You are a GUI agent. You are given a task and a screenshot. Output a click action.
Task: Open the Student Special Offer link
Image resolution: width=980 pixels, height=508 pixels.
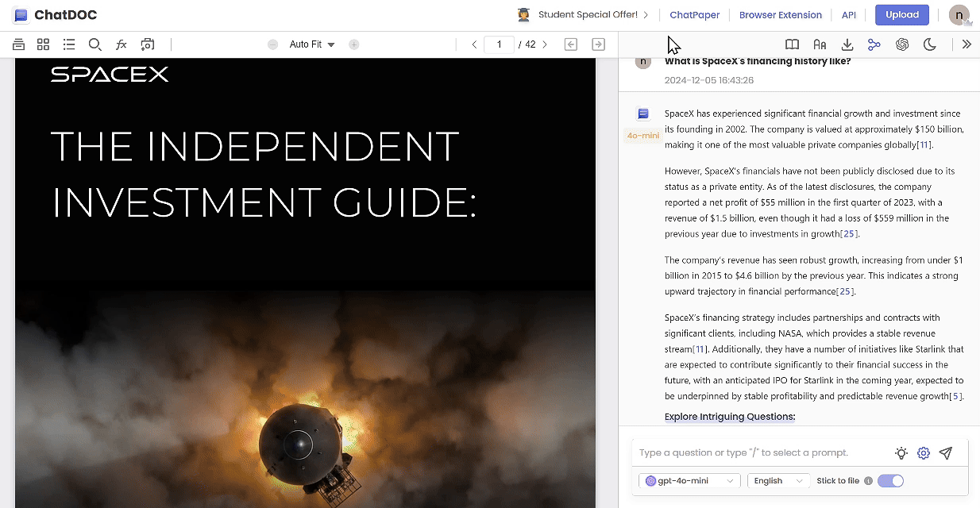584,14
